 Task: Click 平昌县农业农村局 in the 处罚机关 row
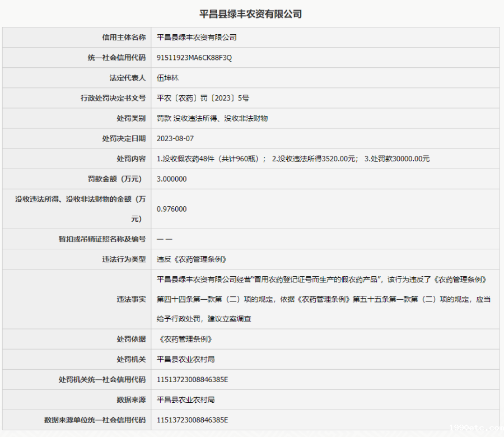[185, 359]
